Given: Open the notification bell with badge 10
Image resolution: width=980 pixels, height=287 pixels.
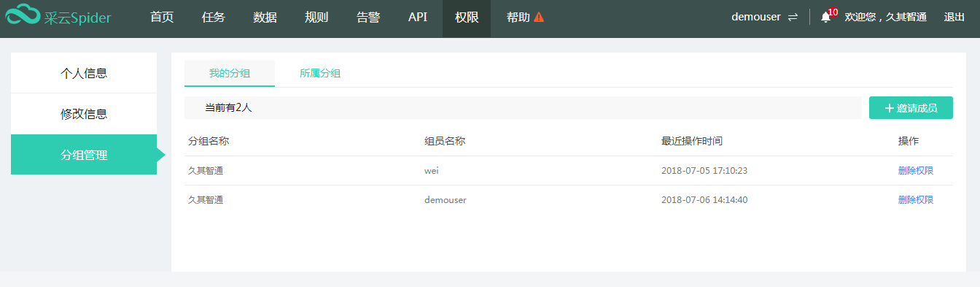Looking at the screenshot, I should click(x=826, y=17).
